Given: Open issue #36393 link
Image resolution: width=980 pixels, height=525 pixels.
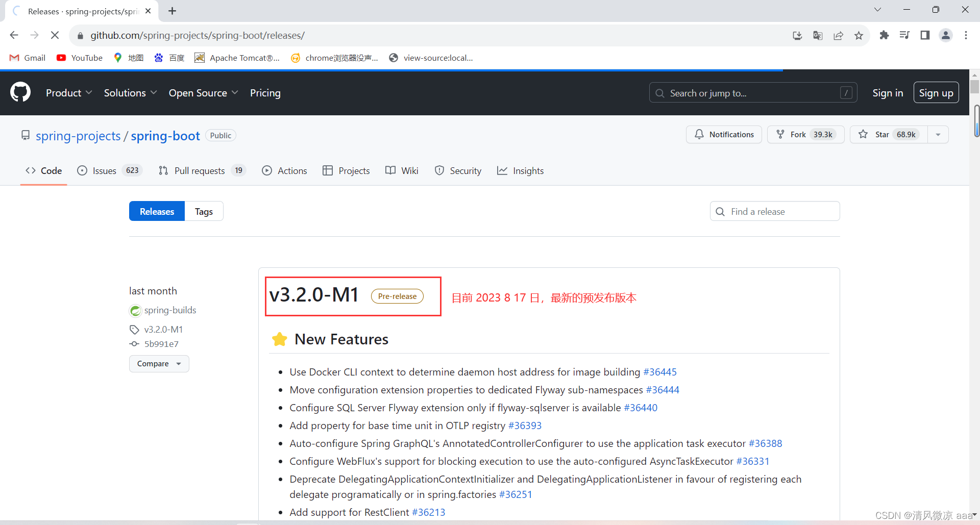Looking at the screenshot, I should 525,426.
